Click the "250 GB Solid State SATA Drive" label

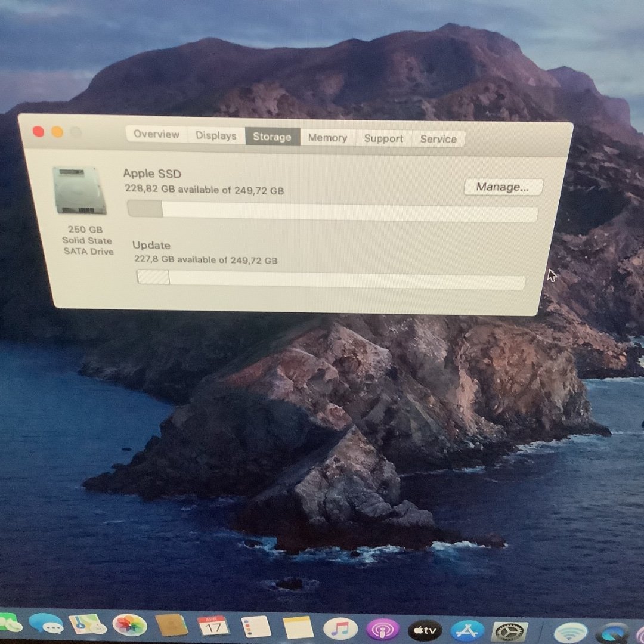pyautogui.click(x=86, y=240)
